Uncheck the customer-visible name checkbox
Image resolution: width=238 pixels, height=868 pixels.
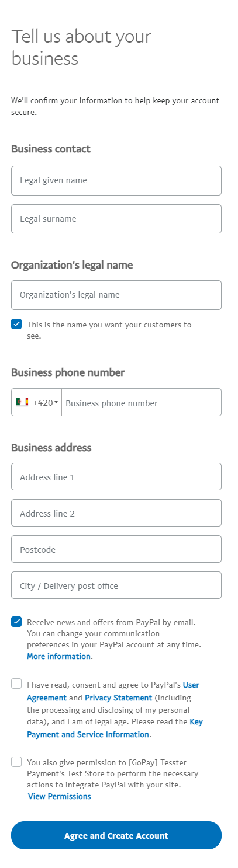[16, 324]
